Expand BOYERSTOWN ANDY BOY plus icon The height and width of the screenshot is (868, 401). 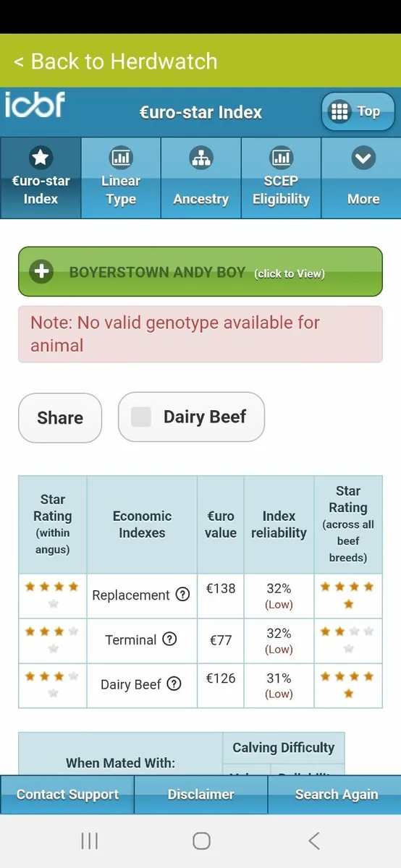click(x=42, y=272)
